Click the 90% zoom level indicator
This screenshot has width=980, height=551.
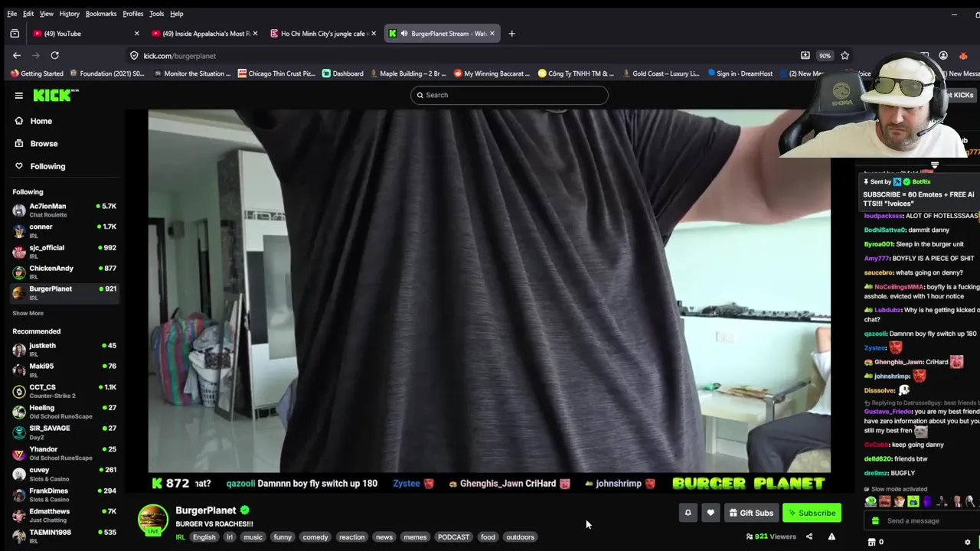point(825,56)
